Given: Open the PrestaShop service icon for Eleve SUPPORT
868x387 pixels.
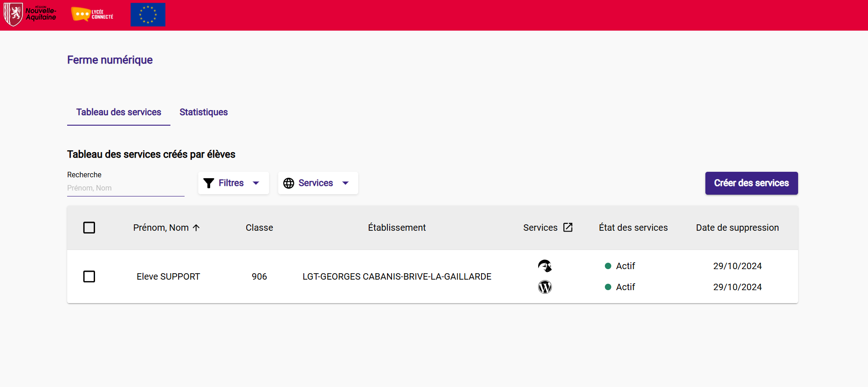Looking at the screenshot, I should point(545,266).
